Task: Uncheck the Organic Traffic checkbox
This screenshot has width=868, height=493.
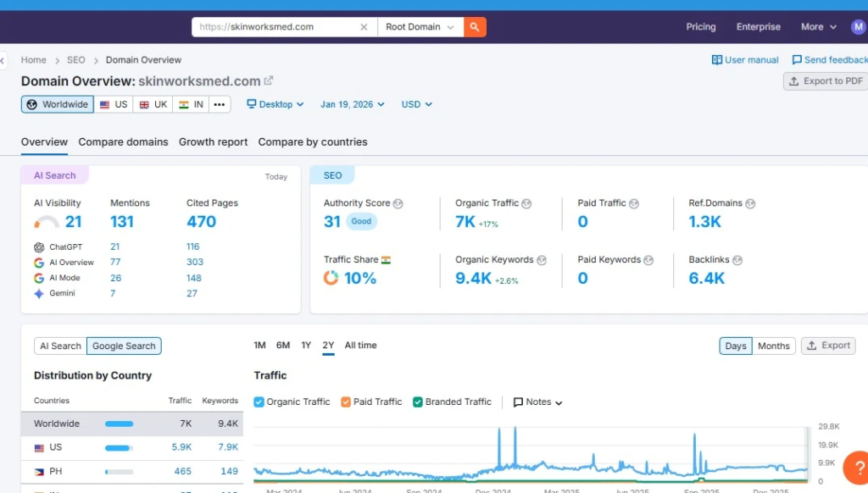Action: point(259,402)
